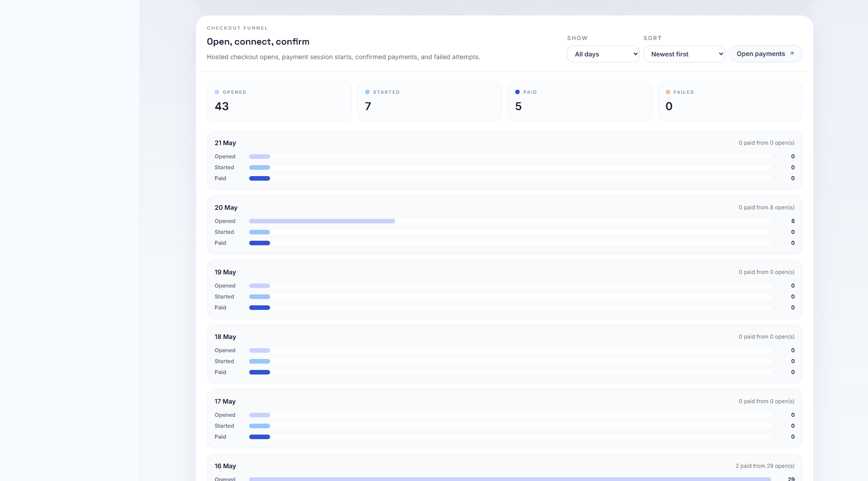
Task: Click the 16 May date heading
Action: point(225,466)
